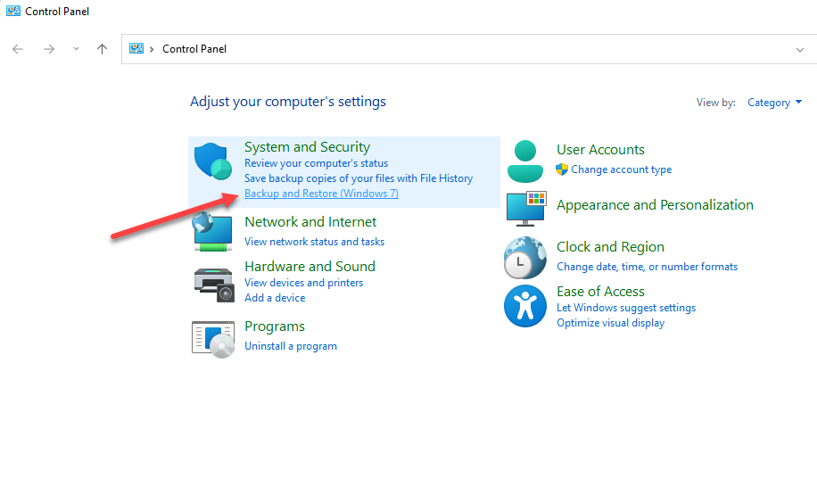Image resolution: width=817 pixels, height=504 pixels.
Task: Click the Clock and Region icon
Action: [524, 258]
